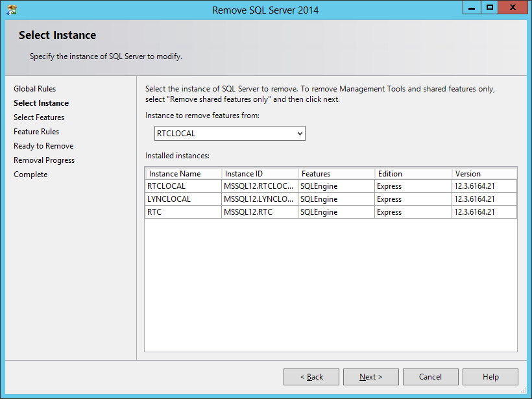Image resolution: width=532 pixels, height=399 pixels.
Task: Click the Instance ID column header
Action: 260,174
